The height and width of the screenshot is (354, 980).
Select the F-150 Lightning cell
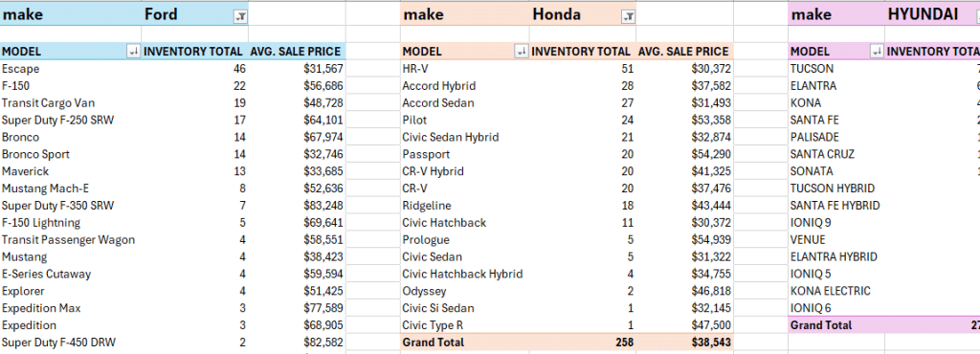point(71,223)
